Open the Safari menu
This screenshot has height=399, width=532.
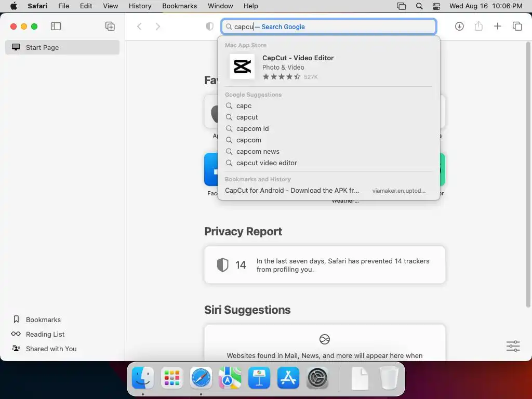pos(37,6)
